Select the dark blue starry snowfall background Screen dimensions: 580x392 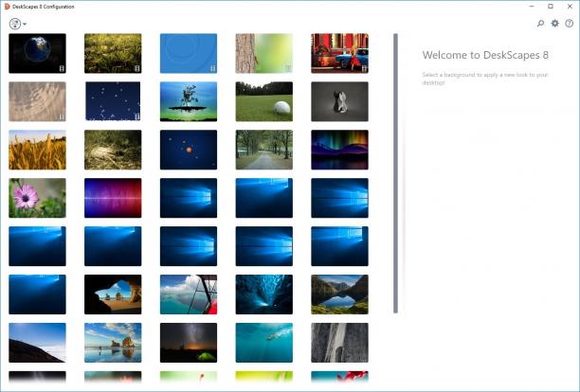tap(113, 101)
